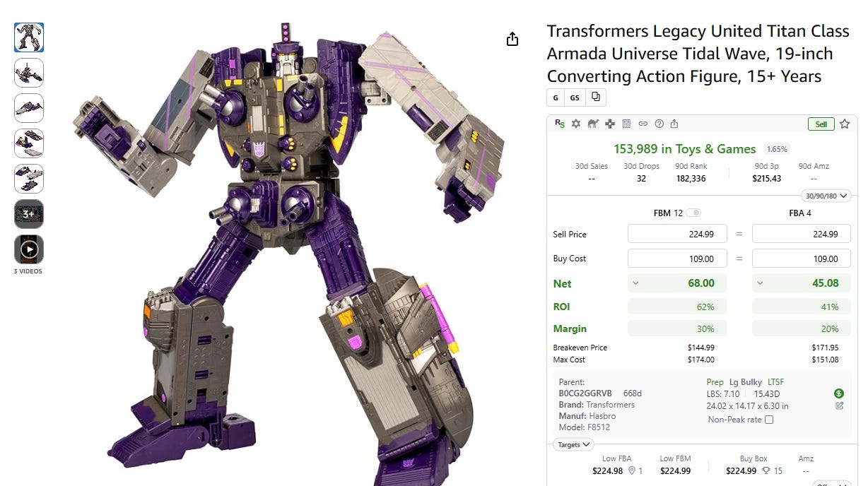This screenshot has width=868, height=486.
Task: Click the calculator icon in toolbar
Action: (x=626, y=124)
